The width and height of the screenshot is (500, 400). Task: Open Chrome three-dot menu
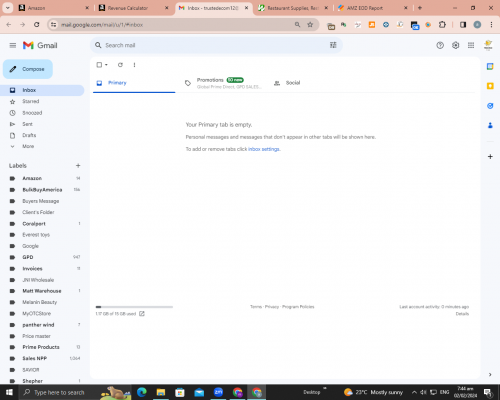[491, 25]
